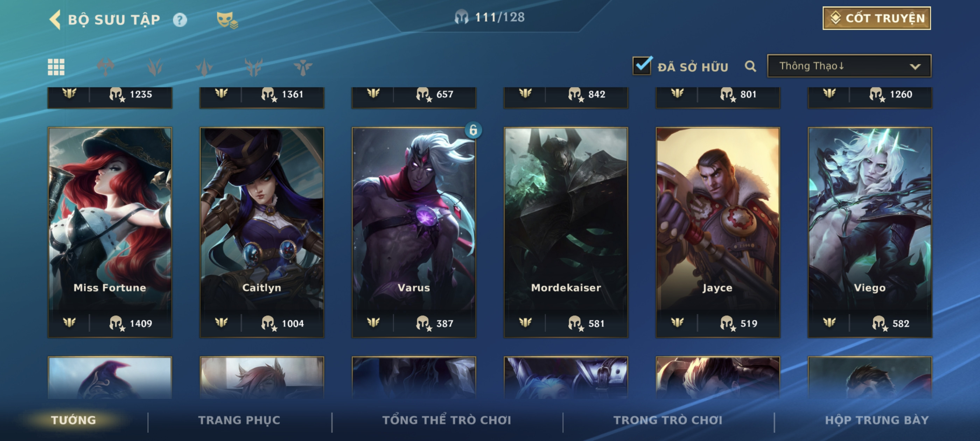Go back using the arrow beside Bộ Sưu Tập
This screenshot has width=980, height=441.
[55, 19]
